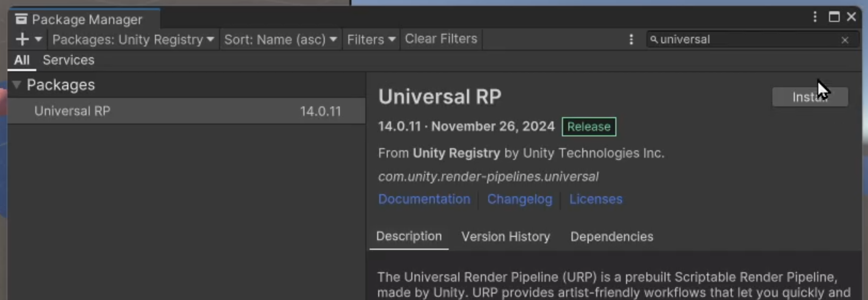
Task: Click the green Release tag
Action: click(589, 127)
